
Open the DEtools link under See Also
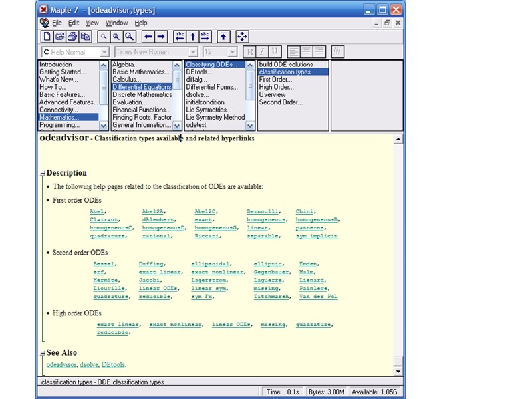113,364
